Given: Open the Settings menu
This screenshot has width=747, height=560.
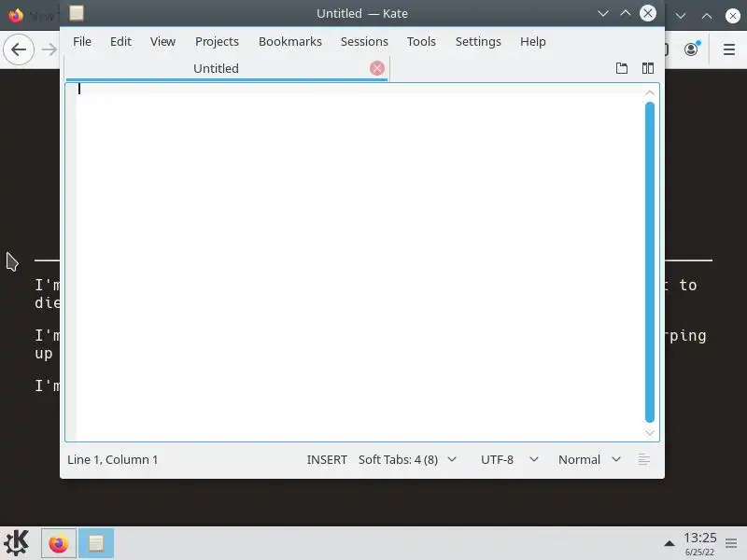Looking at the screenshot, I should [478, 41].
